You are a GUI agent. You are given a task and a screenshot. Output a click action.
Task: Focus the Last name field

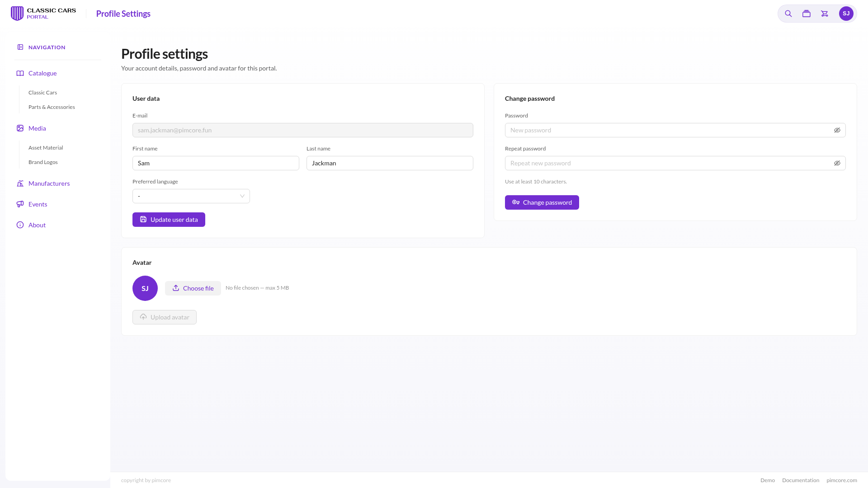[390, 163]
